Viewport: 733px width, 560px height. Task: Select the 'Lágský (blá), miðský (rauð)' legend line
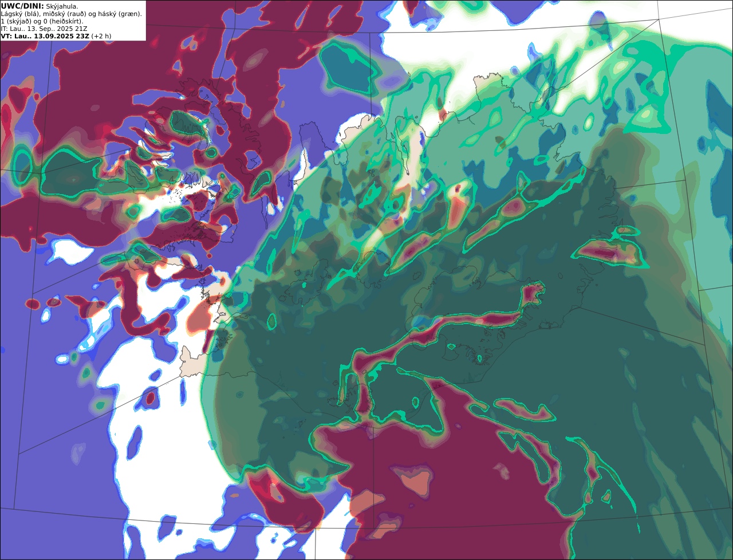tap(71, 14)
